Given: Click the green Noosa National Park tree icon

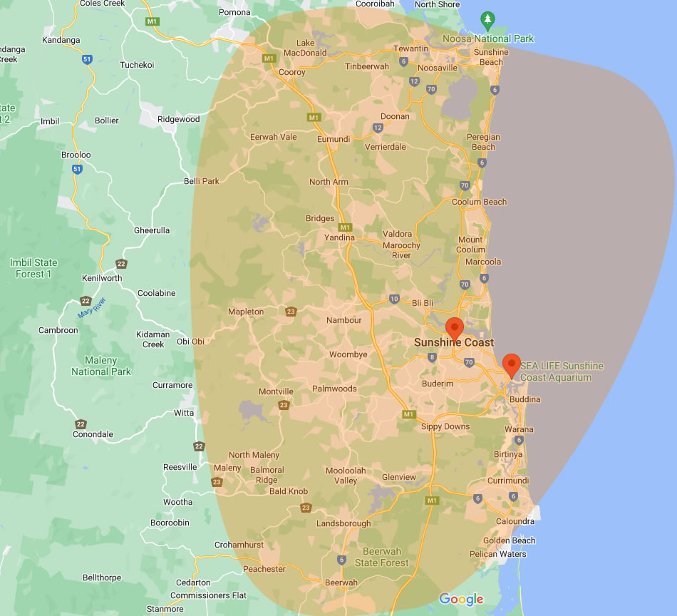Looking at the screenshot, I should click(488, 20).
